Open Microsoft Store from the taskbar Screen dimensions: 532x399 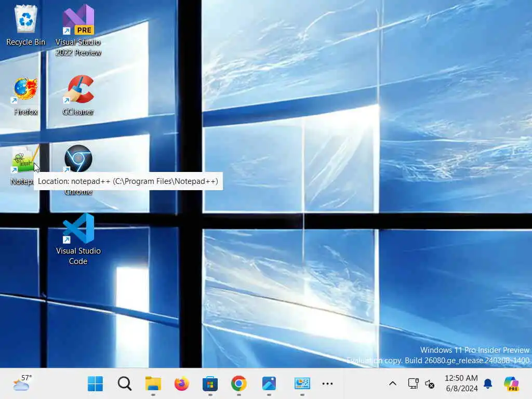click(x=210, y=384)
